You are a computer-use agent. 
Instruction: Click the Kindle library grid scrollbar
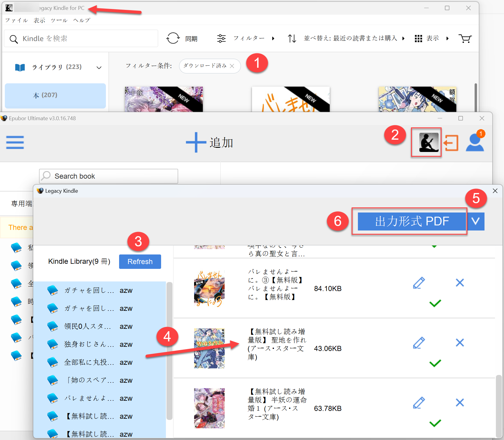click(475, 97)
